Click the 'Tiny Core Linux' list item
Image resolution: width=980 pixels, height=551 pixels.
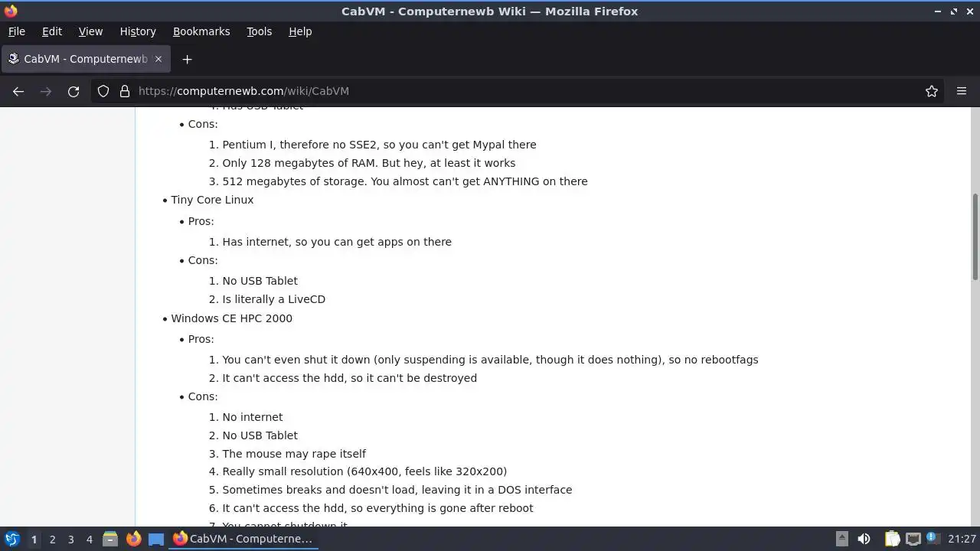[x=212, y=200]
